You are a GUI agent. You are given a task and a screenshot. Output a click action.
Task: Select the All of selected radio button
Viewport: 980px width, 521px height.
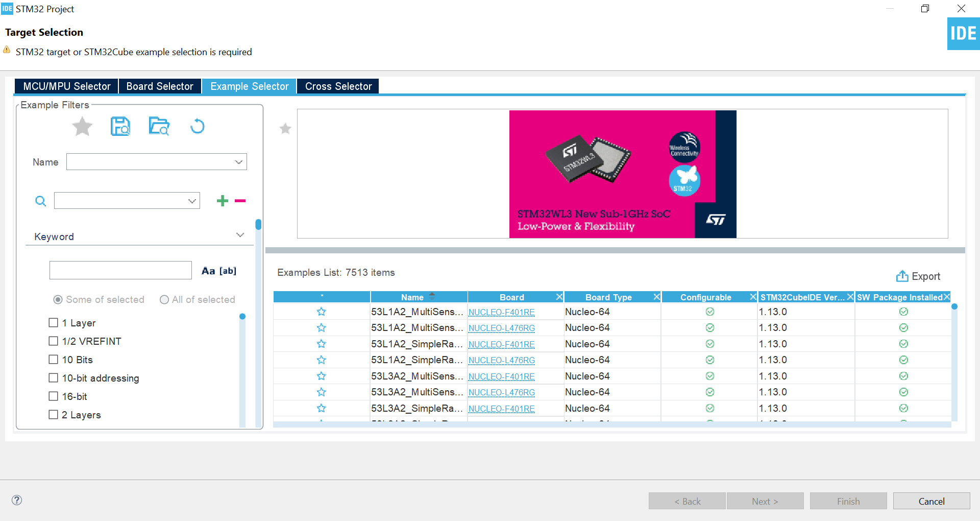(164, 299)
